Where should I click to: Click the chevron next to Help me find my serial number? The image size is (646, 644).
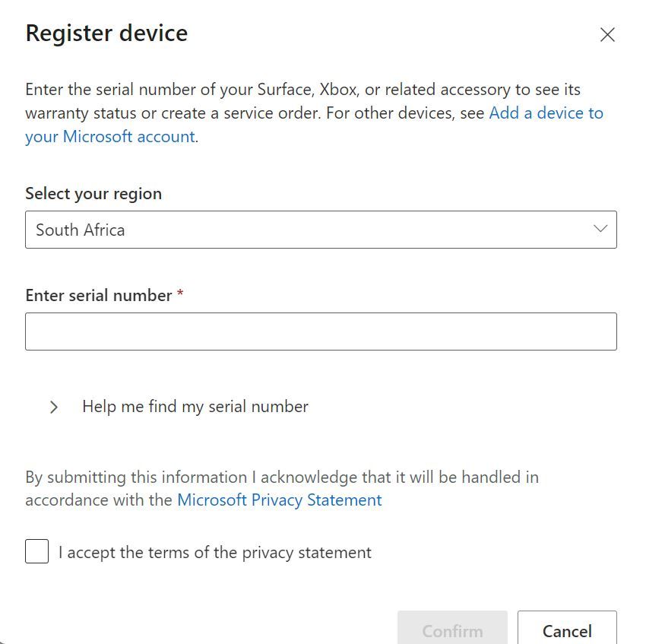tap(54, 407)
